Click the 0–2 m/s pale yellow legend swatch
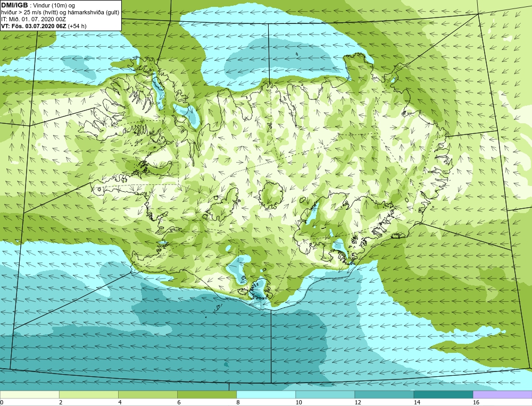The width and height of the screenshot is (532, 406). coord(29,394)
